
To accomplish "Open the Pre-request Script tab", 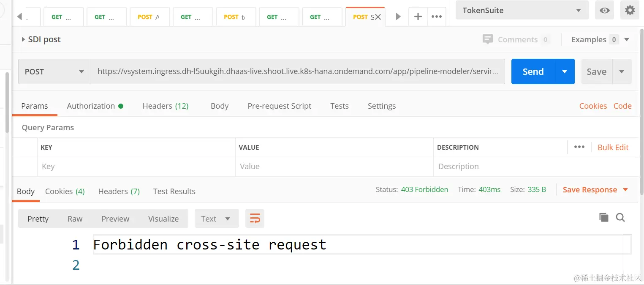I will click(x=280, y=106).
